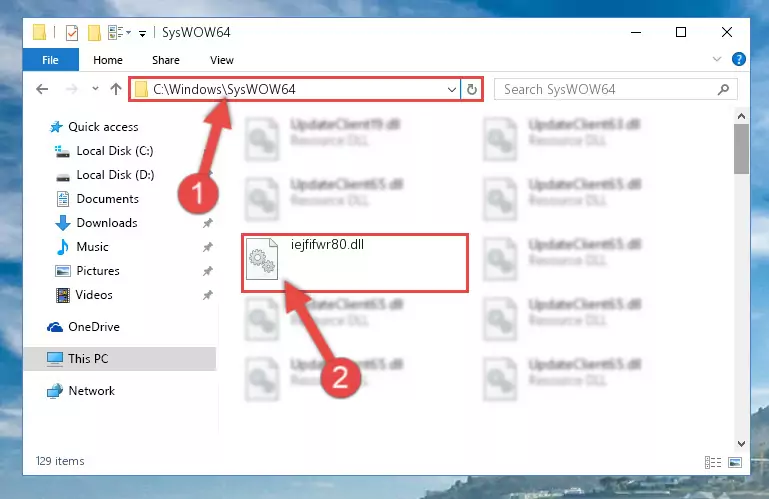The image size is (769, 499).
Task: Open Pictures in the navigation pane
Action: click(98, 271)
